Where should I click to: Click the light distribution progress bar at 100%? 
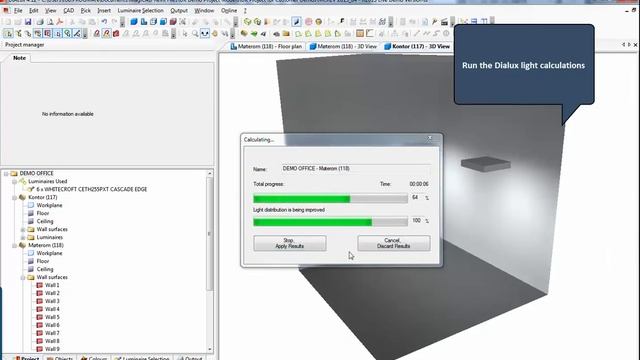(x=330, y=222)
